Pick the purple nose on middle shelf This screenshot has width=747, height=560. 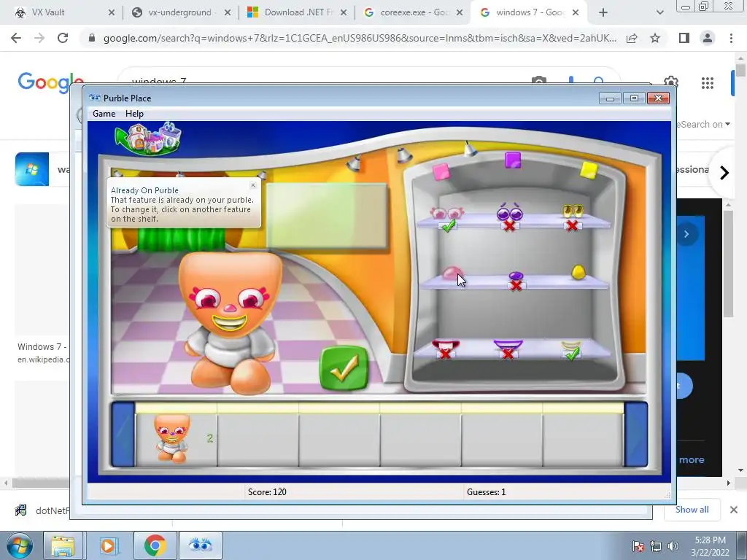516,276
